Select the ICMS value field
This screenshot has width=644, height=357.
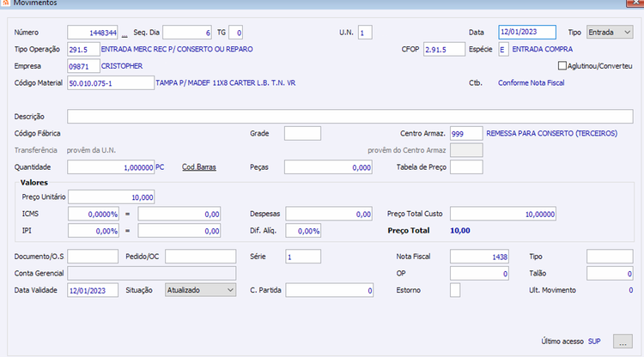click(x=179, y=214)
